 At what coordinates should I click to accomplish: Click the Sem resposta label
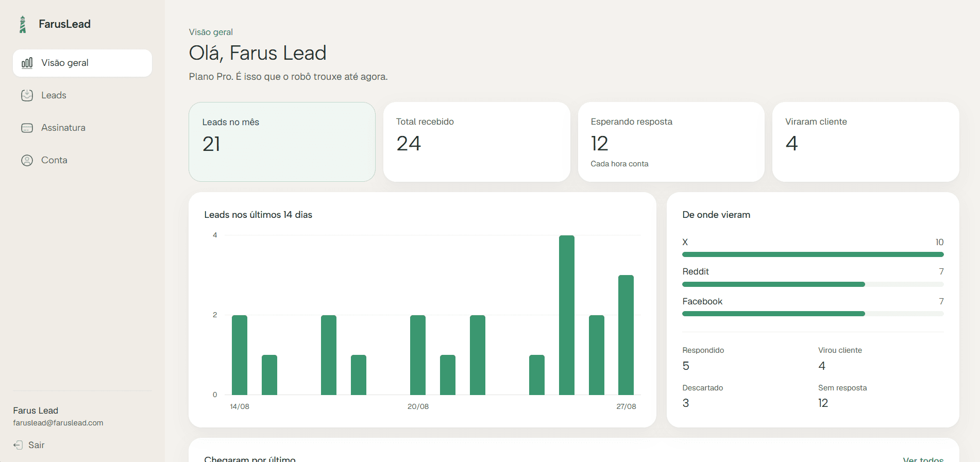[842, 388]
